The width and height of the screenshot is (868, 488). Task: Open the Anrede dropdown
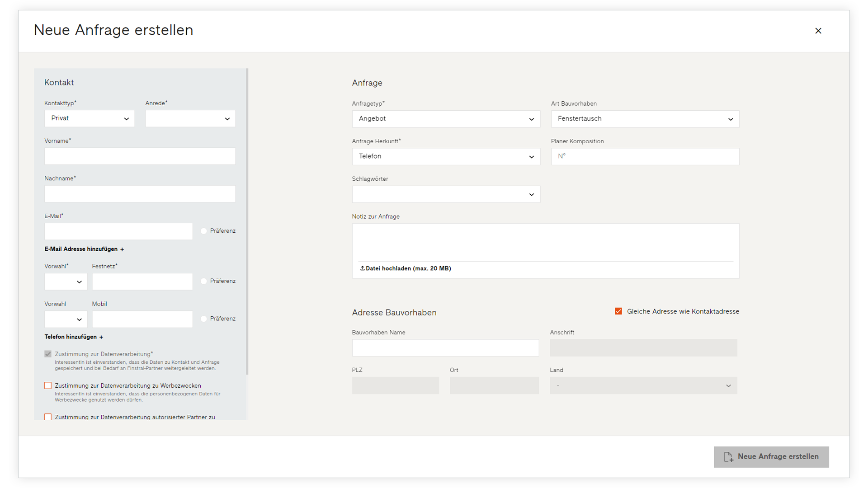point(190,118)
